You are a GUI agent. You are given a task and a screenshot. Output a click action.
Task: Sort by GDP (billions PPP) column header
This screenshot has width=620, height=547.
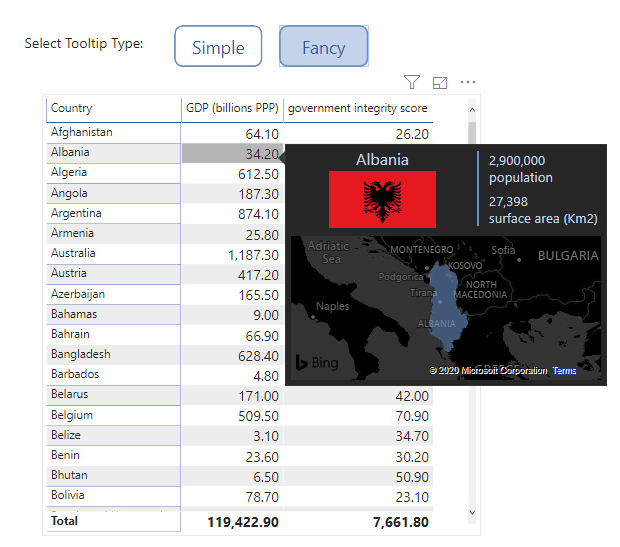(232, 108)
